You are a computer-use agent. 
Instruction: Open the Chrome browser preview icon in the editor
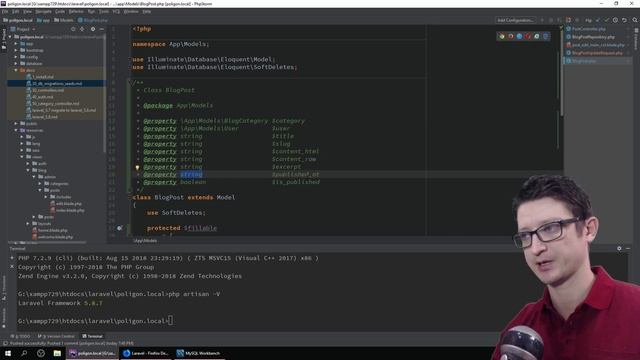click(502, 36)
